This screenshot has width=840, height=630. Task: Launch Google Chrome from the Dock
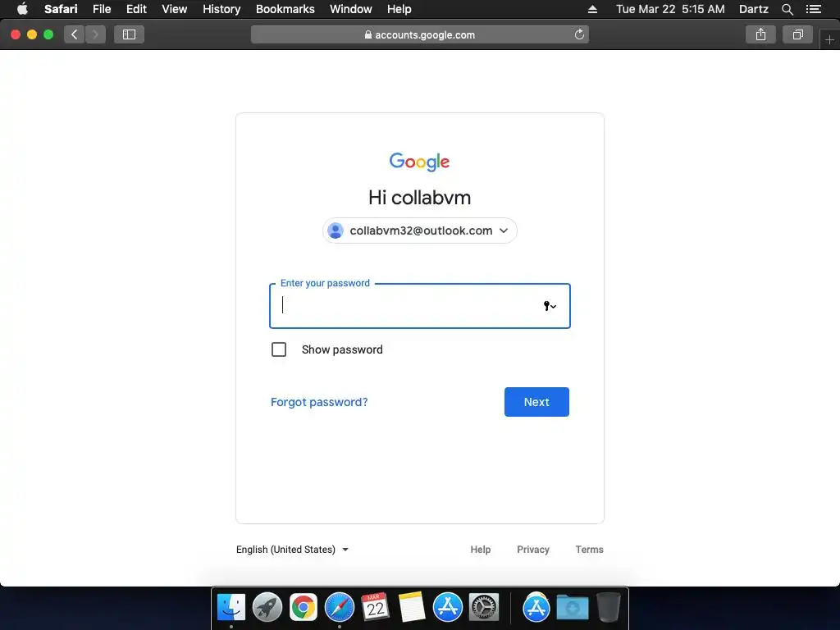pyautogui.click(x=304, y=608)
